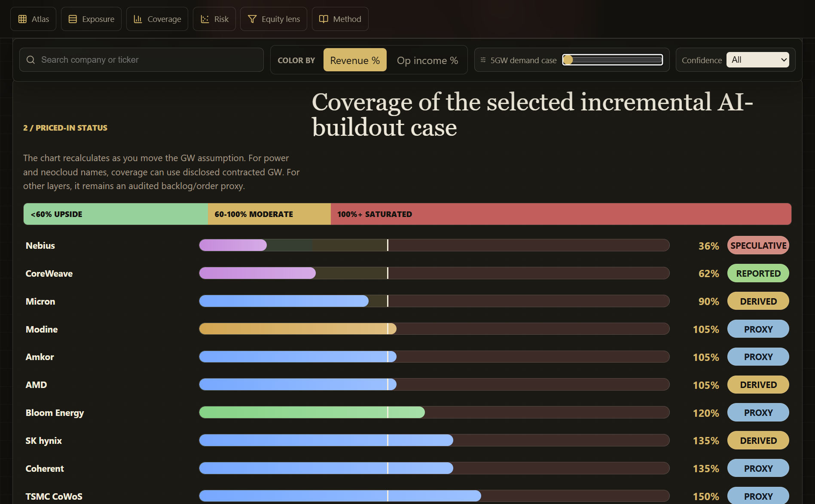This screenshot has width=815, height=504.
Task: Click the GW demand case slider track
Action: [x=613, y=60]
